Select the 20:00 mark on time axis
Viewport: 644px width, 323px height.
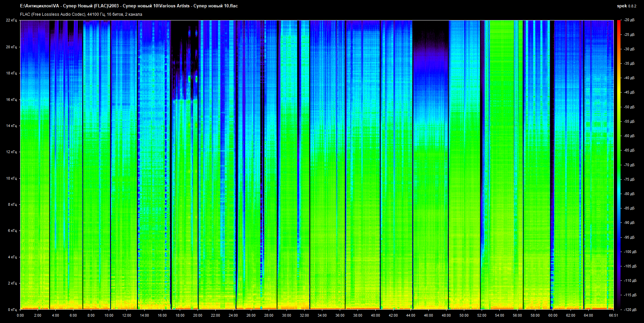pos(198,315)
